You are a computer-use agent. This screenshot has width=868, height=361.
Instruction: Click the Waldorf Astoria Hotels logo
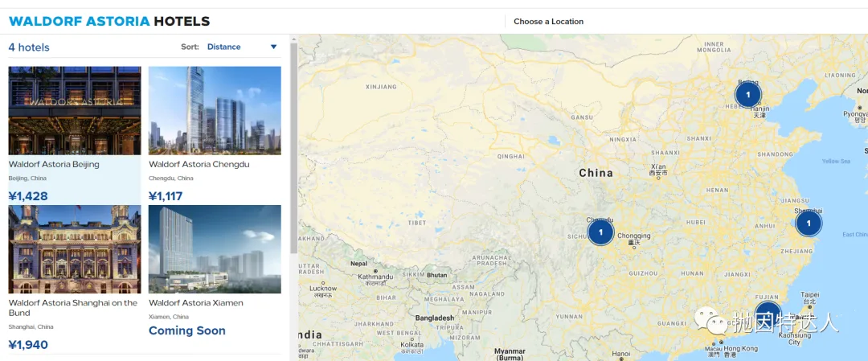pos(109,22)
